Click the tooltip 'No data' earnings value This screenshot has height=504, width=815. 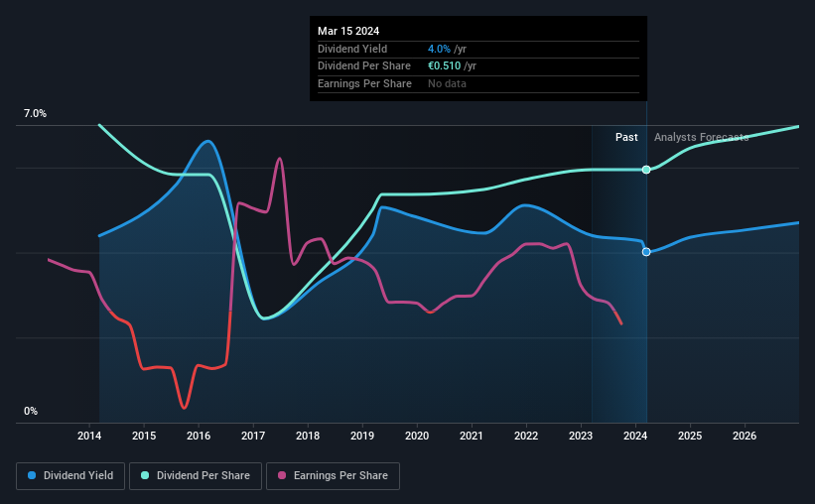pos(447,83)
